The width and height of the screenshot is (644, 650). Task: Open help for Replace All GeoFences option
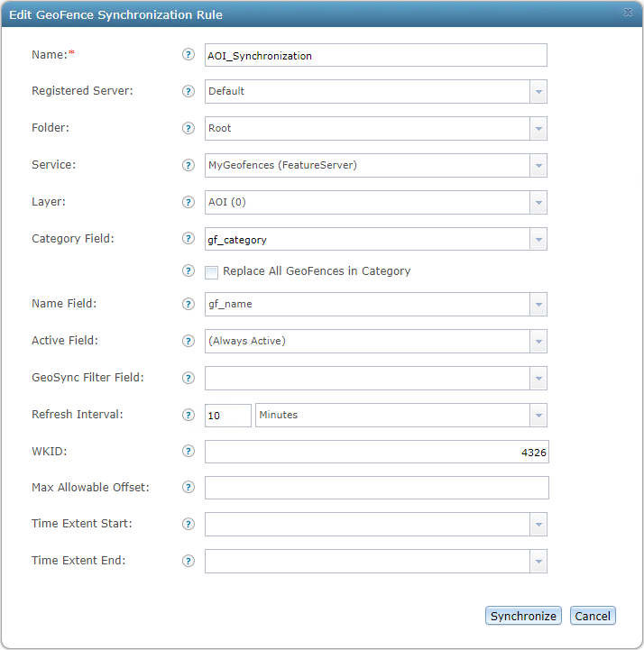pyautogui.click(x=189, y=270)
